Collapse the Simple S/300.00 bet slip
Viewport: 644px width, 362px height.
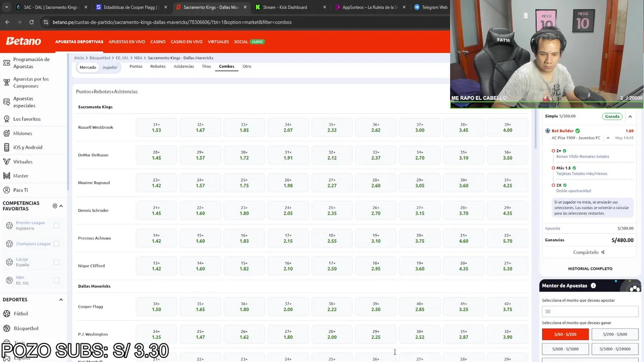(x=630, y=116)
